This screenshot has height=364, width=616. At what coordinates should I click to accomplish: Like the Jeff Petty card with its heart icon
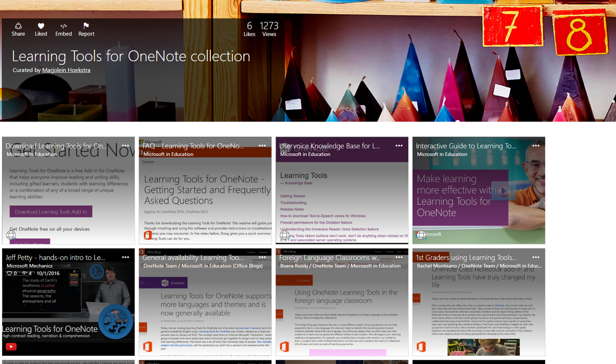pyautogui.click(x=9, y=274)
